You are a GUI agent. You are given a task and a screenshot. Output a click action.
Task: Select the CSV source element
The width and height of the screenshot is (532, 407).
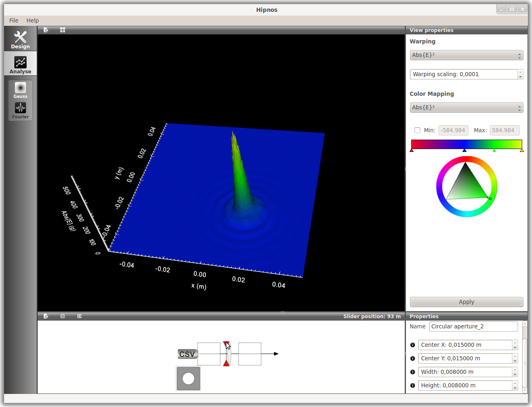coord(187,354)
